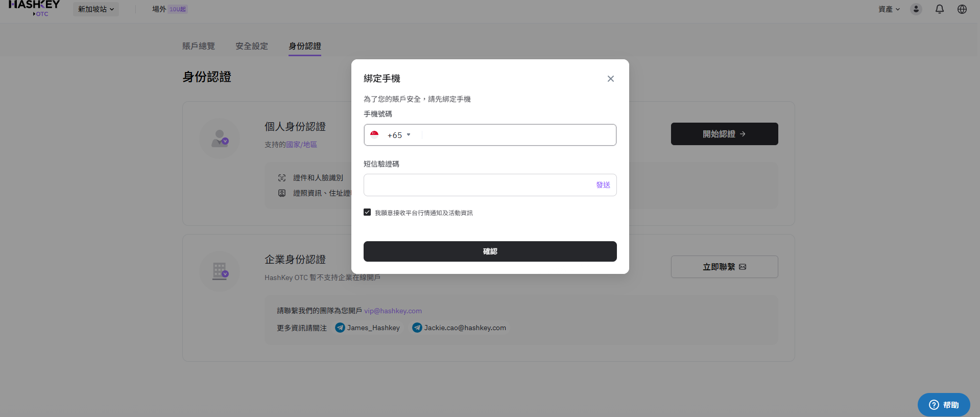This screenshot has height=417, width=980.
Task: Click the Singapore flag icon
Action: coord(374,135)
